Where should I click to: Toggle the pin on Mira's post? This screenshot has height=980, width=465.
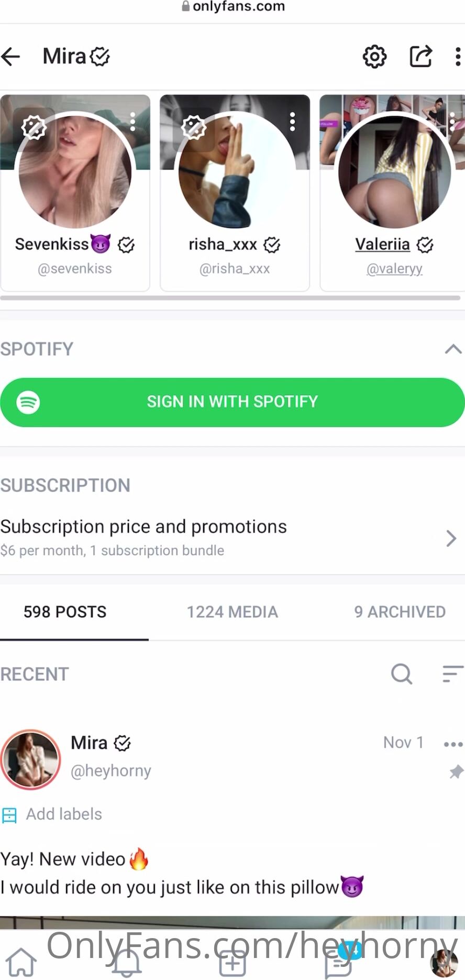pos(456,771)
